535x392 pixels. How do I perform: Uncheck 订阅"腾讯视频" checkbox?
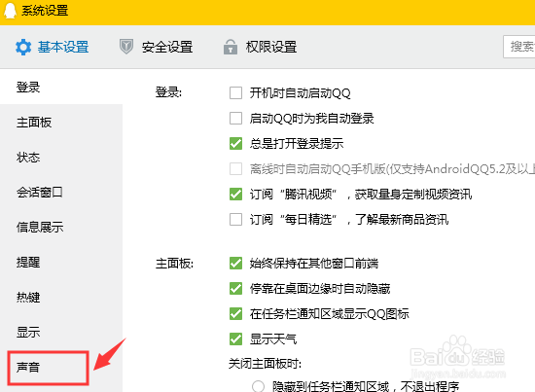[235, 195]
